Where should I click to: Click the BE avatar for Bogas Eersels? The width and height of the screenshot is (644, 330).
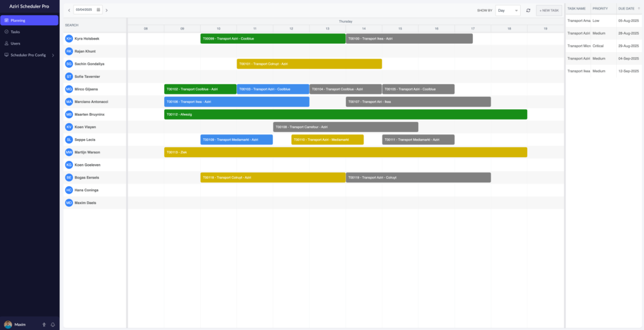(x=69, y=177)
